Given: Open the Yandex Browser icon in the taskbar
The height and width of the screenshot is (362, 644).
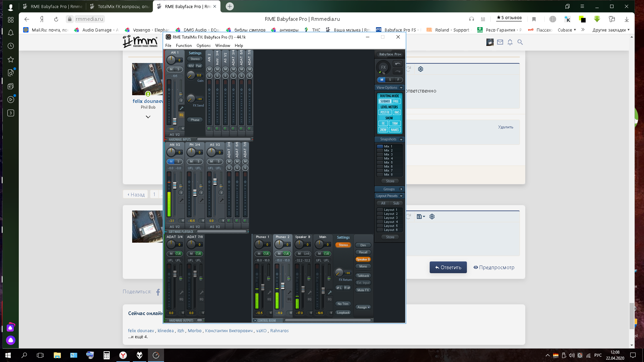Looking at the screenshot, I should tap(123, 355).
